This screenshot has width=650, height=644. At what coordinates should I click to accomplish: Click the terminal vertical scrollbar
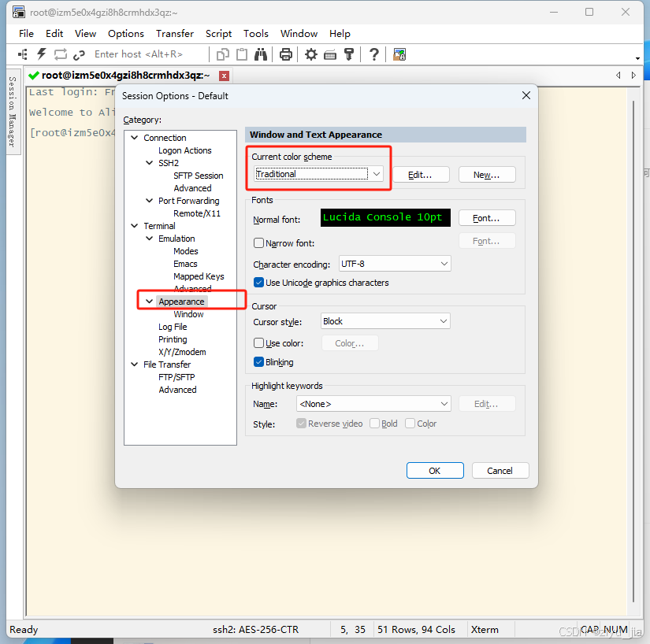point(633,350)
